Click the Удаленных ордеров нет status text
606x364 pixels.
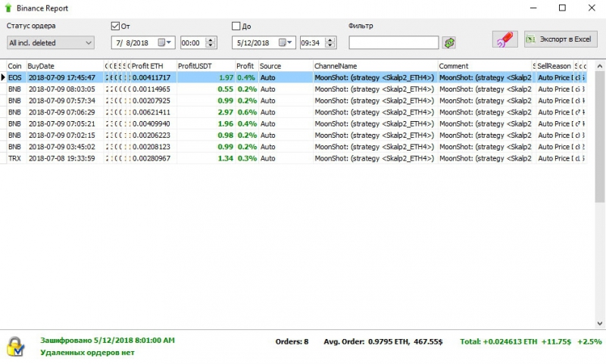point(87,353)
